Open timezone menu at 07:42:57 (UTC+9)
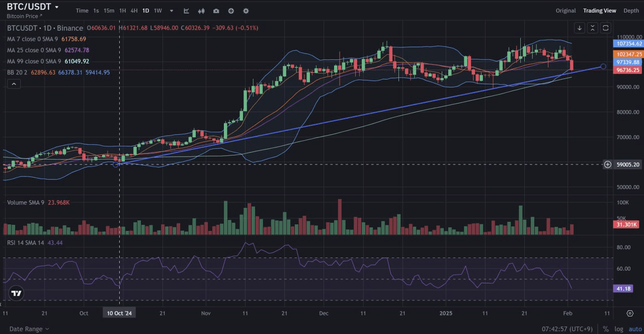 pyautogui.click(x=568, y=329)
